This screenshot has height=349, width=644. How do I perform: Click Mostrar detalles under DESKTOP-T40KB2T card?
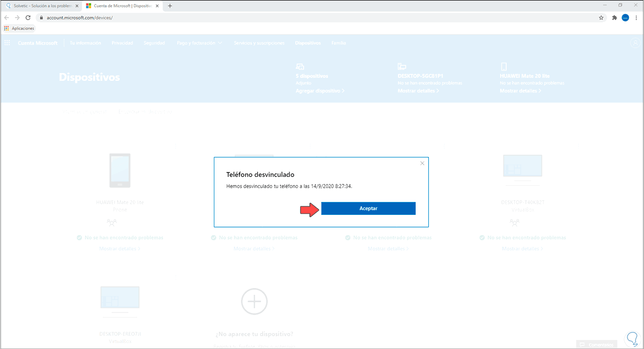[522, 248]
